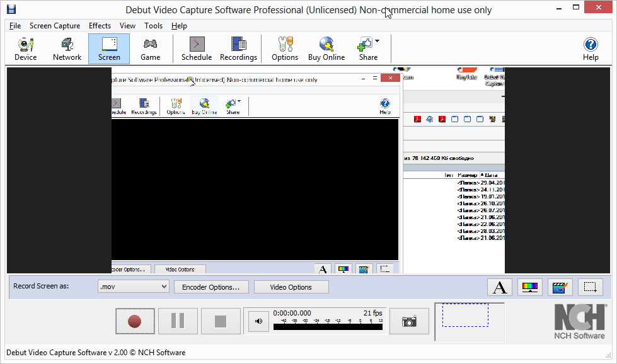Click the 0:00:00.000 recording timer

[292, 313]
